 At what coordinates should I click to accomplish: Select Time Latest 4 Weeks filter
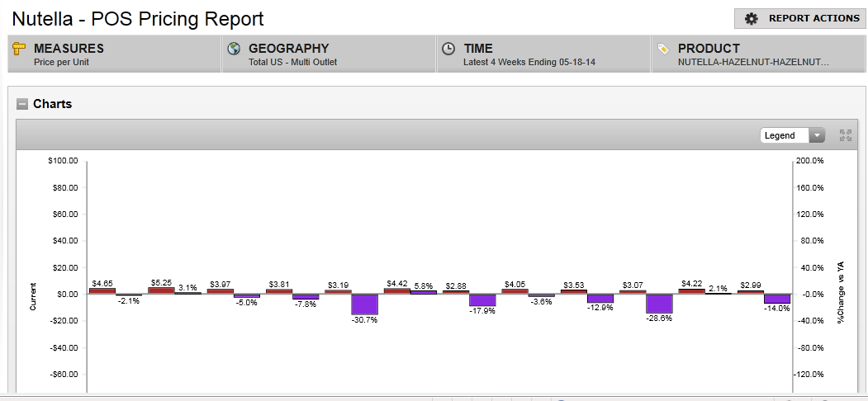click(x=544, y=54)
